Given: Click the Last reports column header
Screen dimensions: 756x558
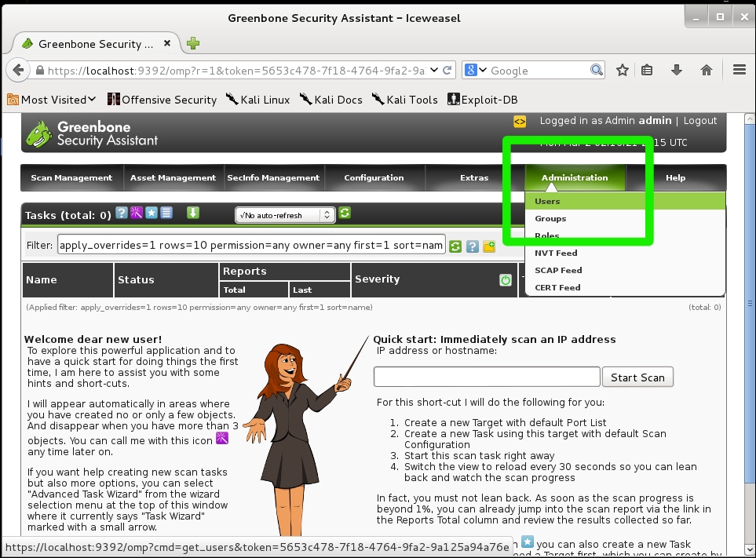Looking at the screenshot, I should (x=302, y=290).
